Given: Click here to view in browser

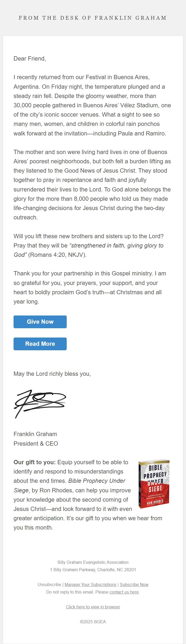Looking at the screenshot, I should pyautogui.click(x=93, y=607).
